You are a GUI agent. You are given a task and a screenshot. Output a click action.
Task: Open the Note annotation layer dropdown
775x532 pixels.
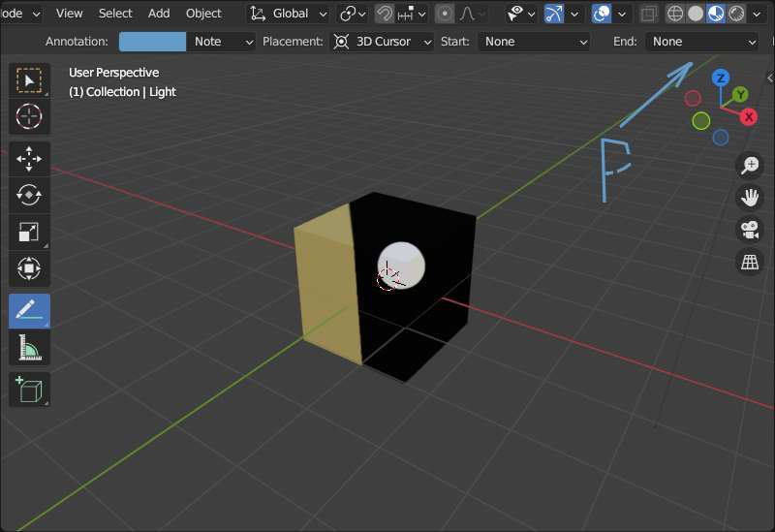click(x=222, y=42)
